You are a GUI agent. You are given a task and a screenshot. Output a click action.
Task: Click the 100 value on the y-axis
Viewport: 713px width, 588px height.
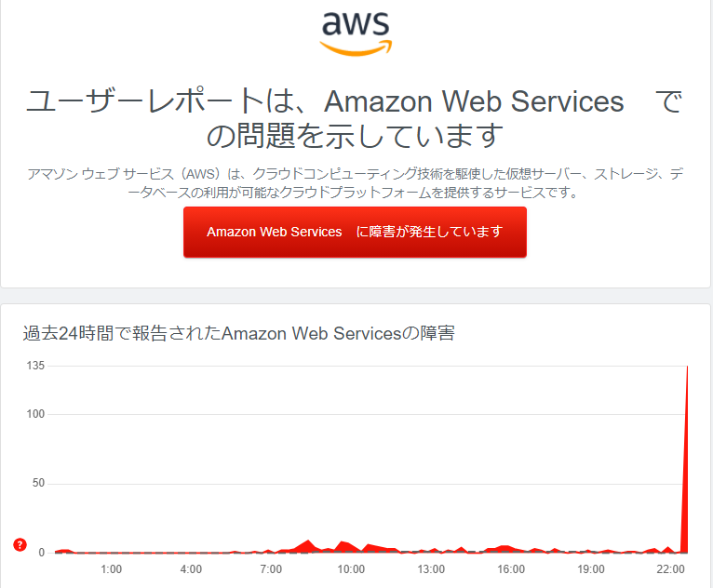(x=35, y=414)
